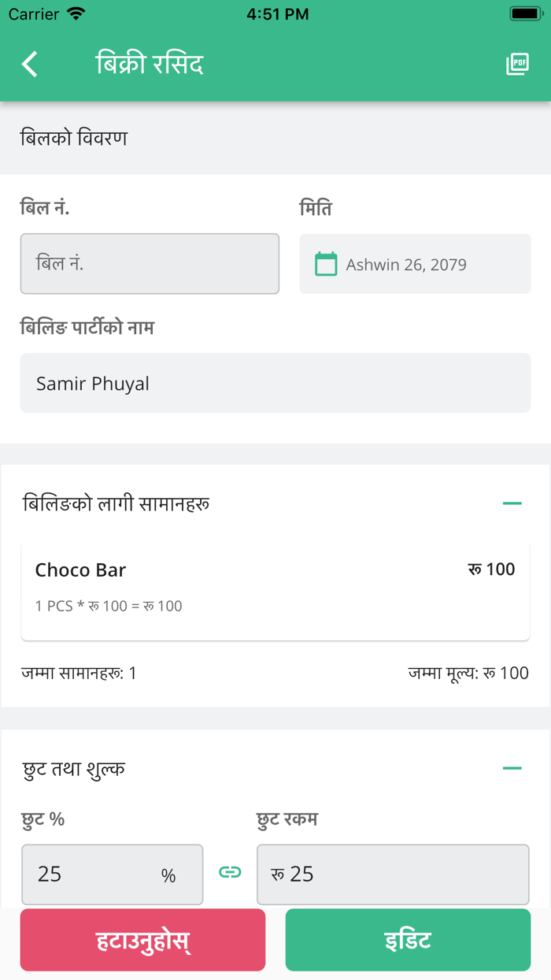
Task: Open the Ashwin 26, 2079 date picker
Action: 415,264
